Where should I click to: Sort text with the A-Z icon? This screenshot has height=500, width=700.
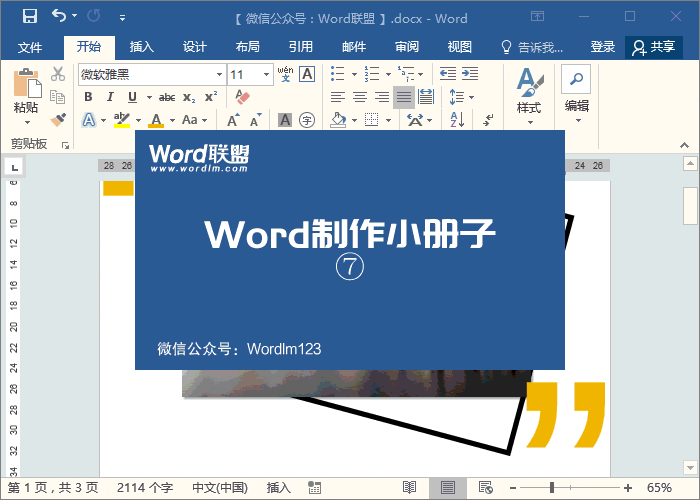pyautogui.click(x=457, y=120)
